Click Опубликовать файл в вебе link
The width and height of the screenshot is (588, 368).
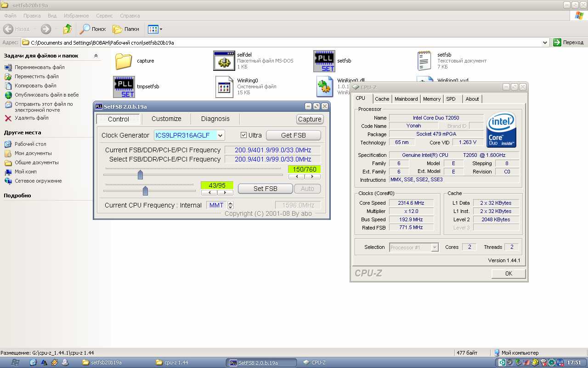46,95
